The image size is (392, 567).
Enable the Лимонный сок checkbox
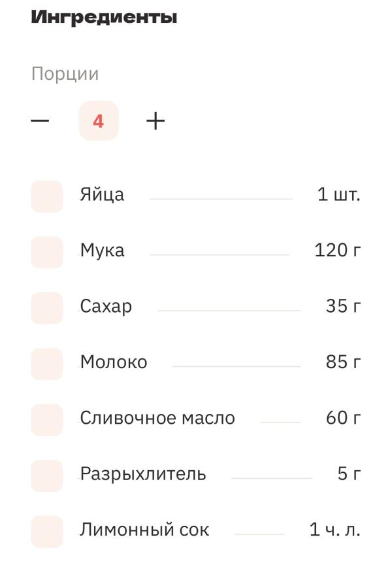click(x=47, y=530)
